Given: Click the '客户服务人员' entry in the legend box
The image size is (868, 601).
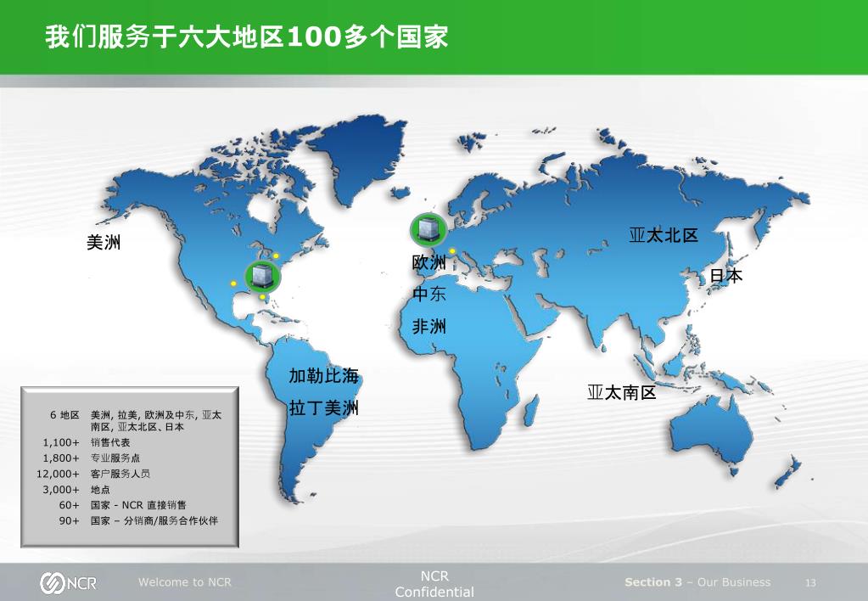Looking at the screenshot, I should [x=120, y=475].
